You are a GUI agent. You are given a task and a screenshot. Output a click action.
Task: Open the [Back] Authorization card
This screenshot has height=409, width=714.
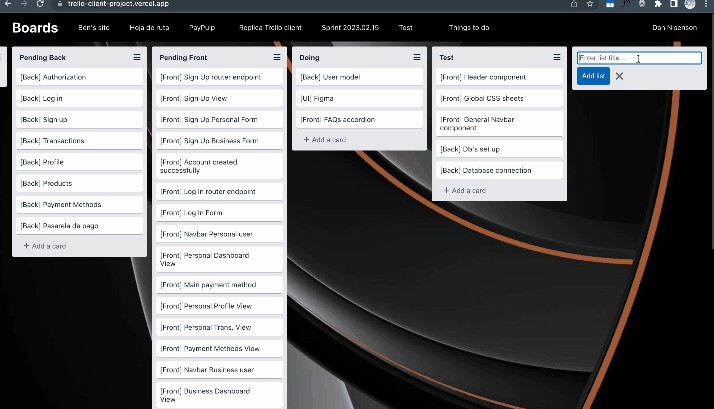pyautogui.click(x=79, y=77)
